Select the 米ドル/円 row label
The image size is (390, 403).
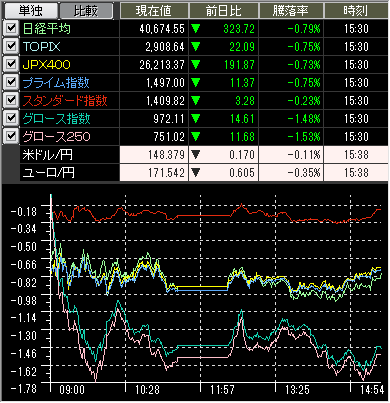coord(48,155)
